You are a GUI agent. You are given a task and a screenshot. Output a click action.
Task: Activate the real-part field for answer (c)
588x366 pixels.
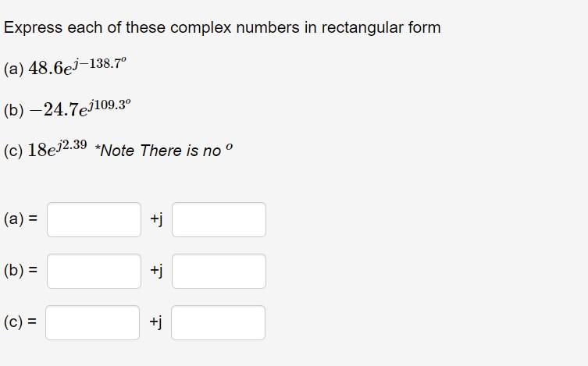[93, 322]
